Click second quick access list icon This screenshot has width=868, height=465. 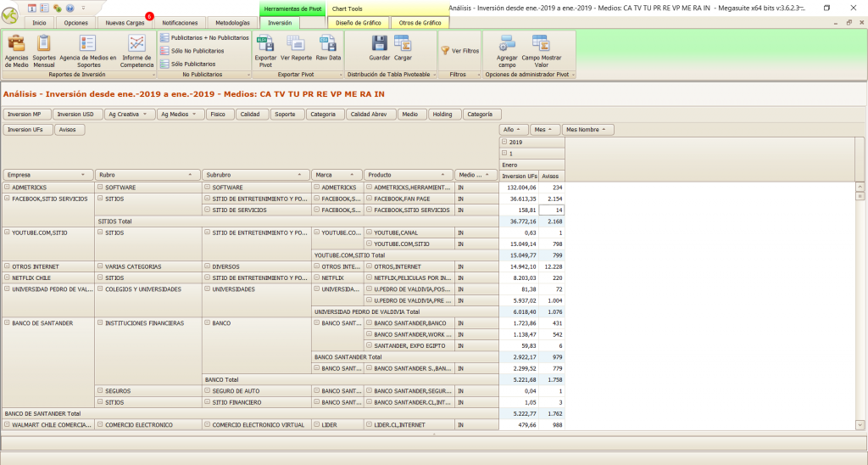(44, 8)
